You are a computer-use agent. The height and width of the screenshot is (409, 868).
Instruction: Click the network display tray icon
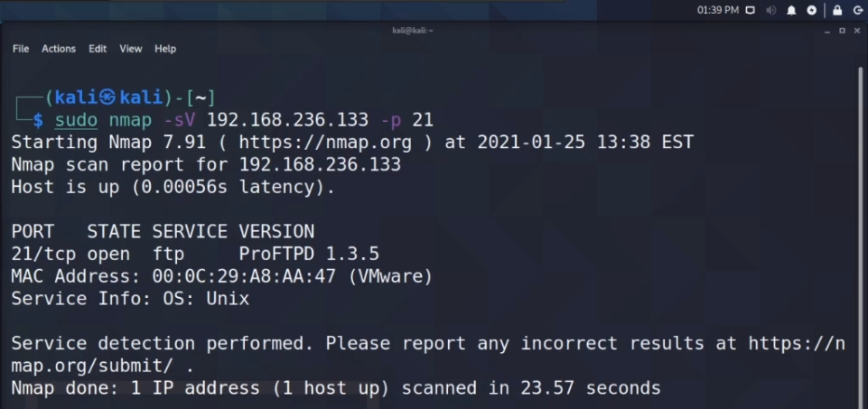[x=751, y=10]
